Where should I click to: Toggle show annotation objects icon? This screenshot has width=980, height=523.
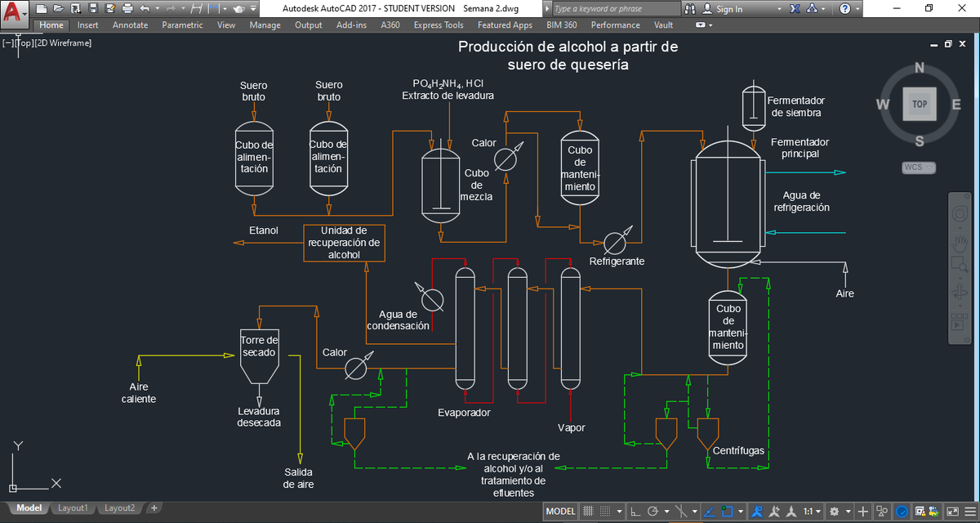(x=757, y=511)
